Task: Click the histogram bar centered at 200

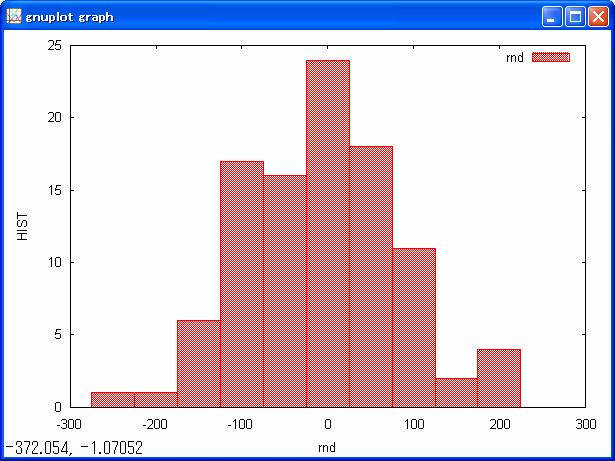Action: tap(499, 378)
